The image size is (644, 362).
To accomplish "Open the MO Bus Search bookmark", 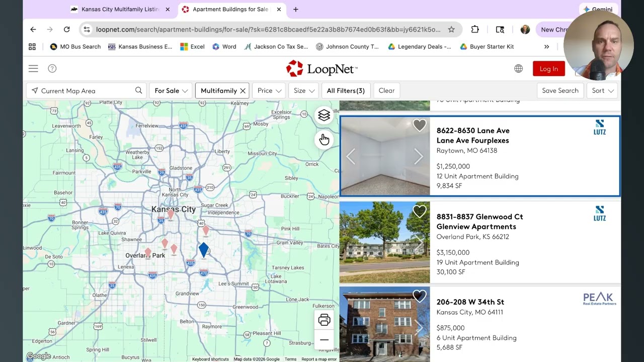I will (x=75, y=47).
